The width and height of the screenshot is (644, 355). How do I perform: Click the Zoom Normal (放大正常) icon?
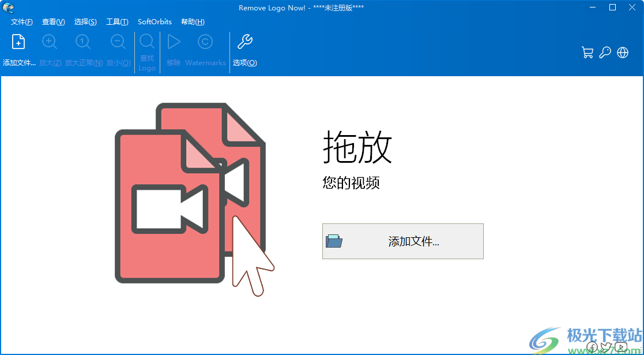click(83, 42)
